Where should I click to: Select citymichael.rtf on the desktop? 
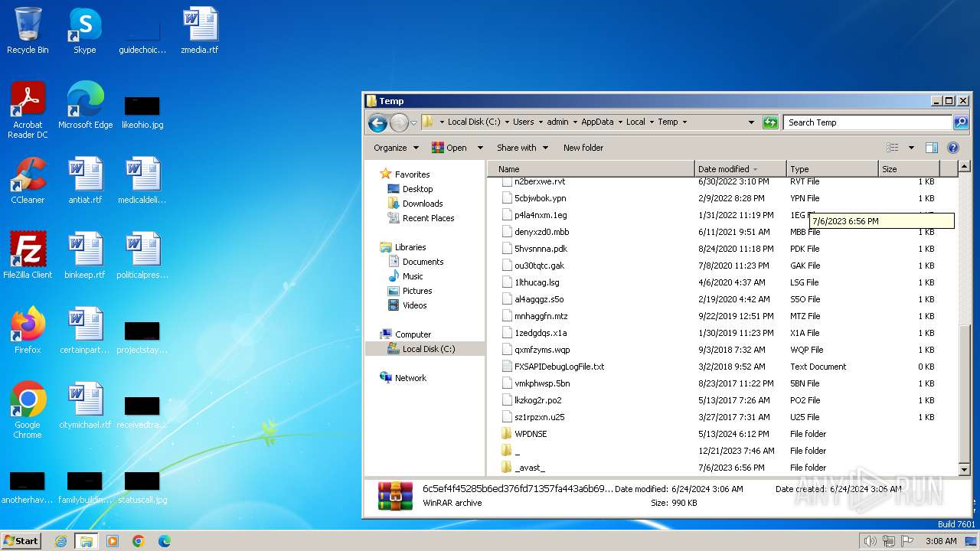tap(85, 406)
